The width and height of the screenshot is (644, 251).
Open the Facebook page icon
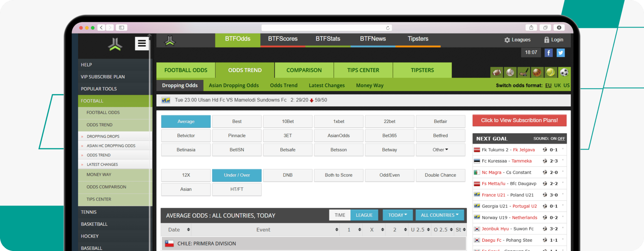548,53
